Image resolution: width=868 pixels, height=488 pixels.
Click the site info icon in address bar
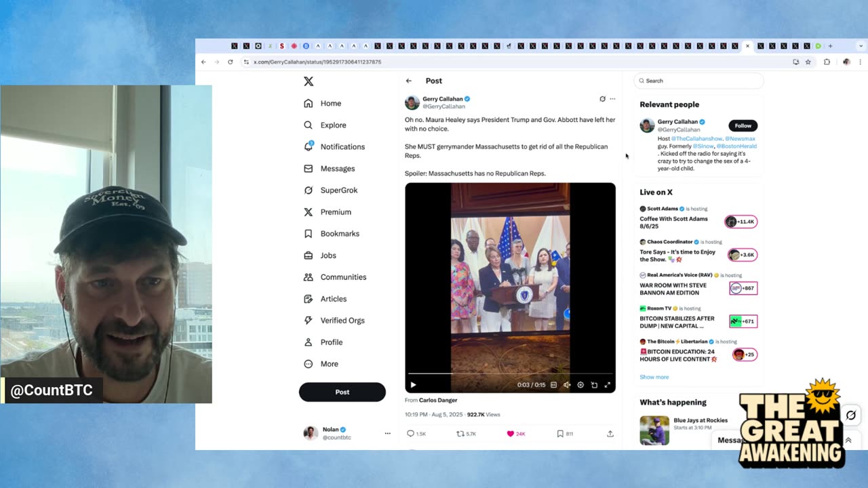pyautogui.click(x=247, y=62)
